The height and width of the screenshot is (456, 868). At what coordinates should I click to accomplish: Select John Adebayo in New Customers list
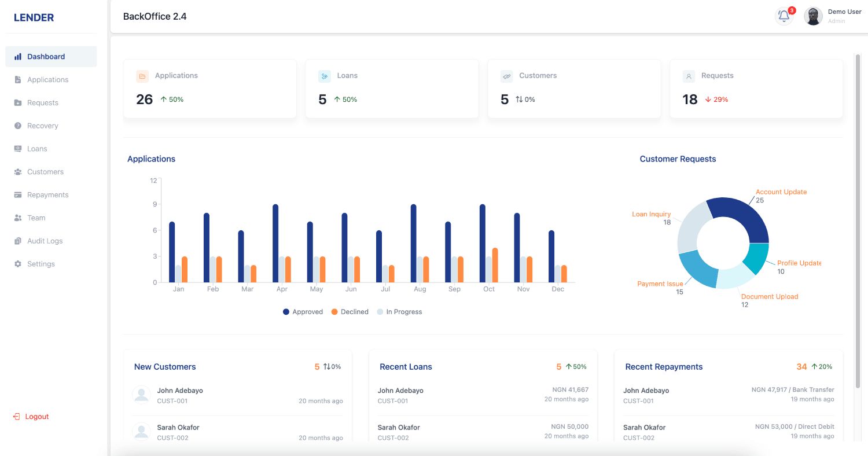click(x=180, y=391)
